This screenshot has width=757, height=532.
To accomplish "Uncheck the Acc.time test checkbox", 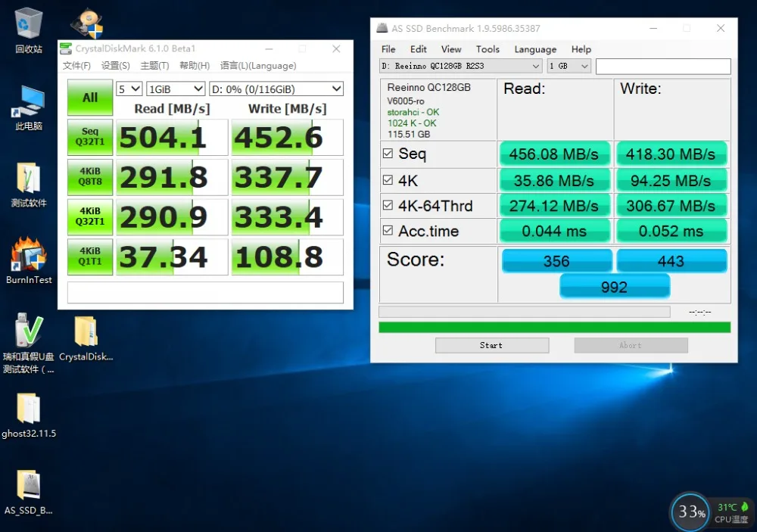I will pyautogui.click(x=388, y=230).
